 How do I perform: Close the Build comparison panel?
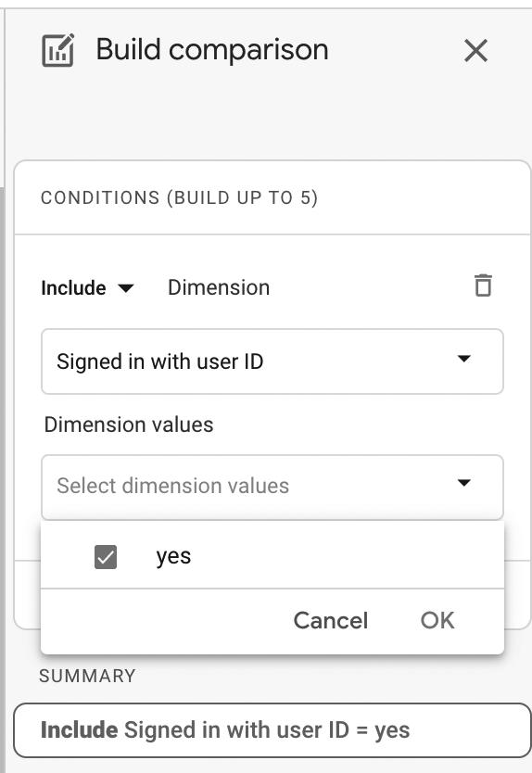[475, 51]
